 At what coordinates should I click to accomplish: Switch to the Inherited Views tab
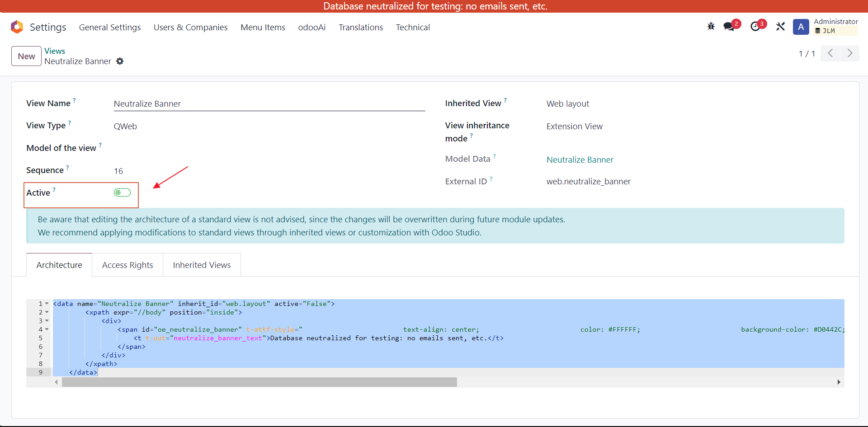[x=202, y=265]
